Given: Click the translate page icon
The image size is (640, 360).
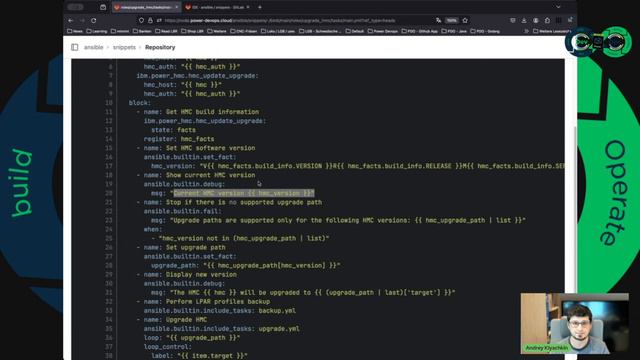Looking at the screenshot, I should pyautogui.click(x=438, y=20).
